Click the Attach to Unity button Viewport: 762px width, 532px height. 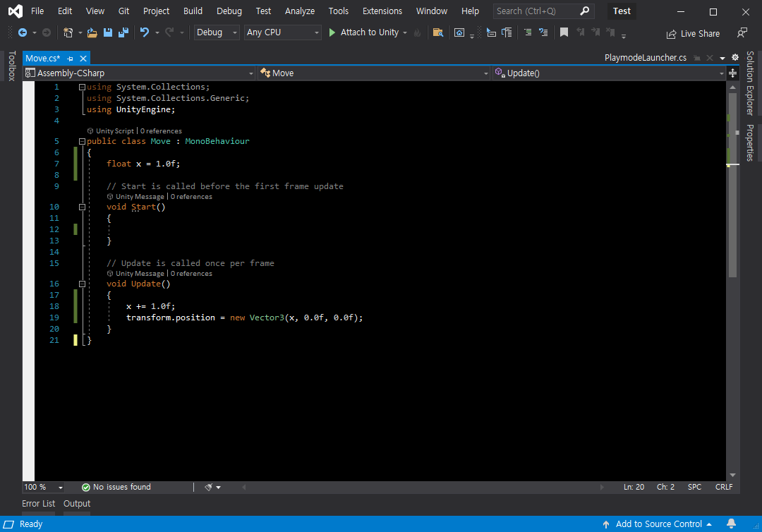click(x=363, y=32)
